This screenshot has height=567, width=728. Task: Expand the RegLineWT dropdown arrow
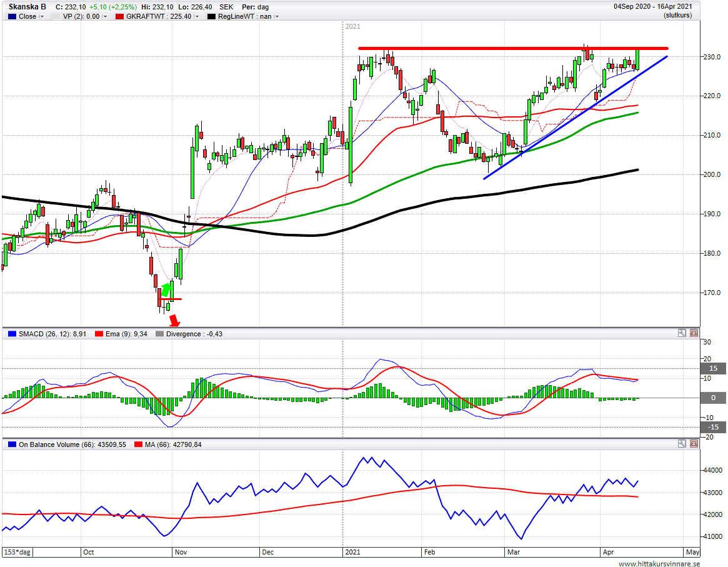pos(277,16)
